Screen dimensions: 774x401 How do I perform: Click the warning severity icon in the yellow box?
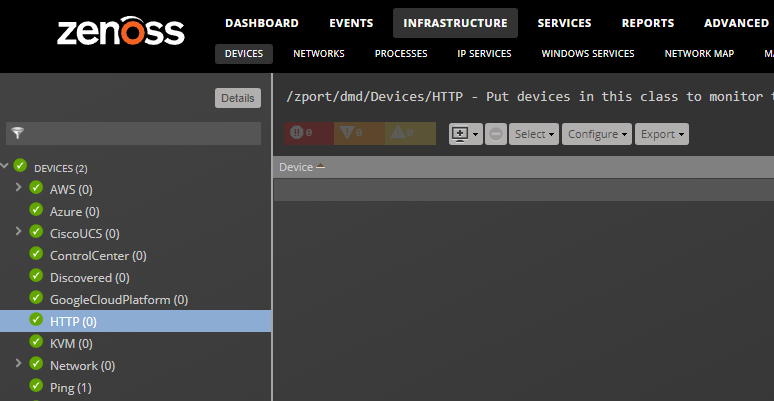click(398, 132)
